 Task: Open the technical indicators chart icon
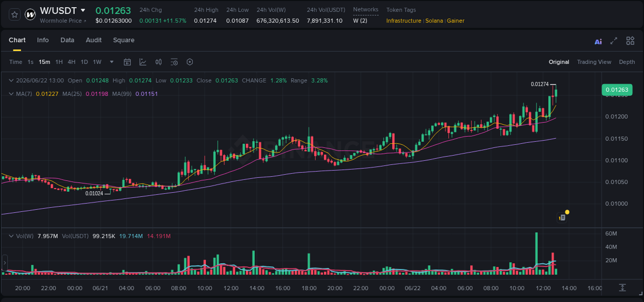(x=143, y=62)
